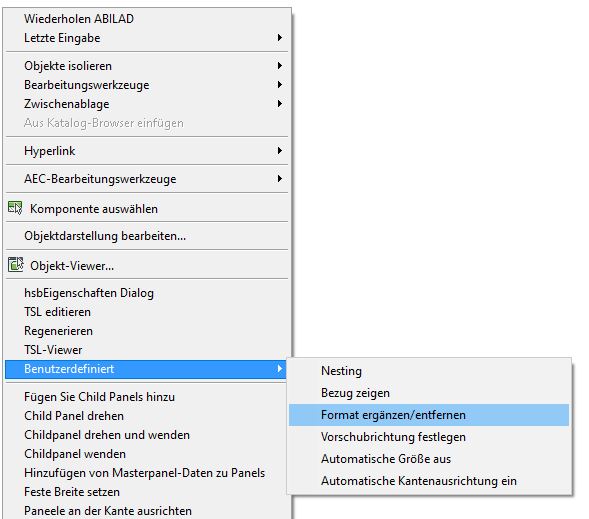Select Nesting in submenu

429,371
